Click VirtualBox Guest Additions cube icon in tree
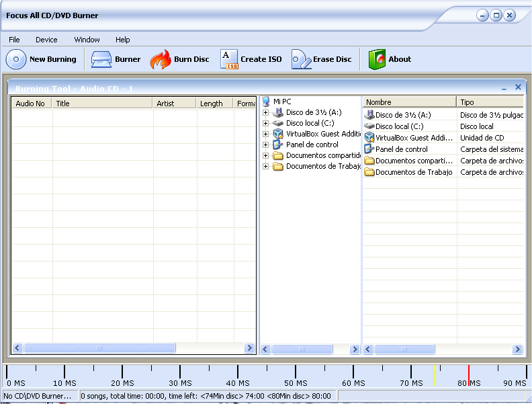The height and width of the screenshot is (404, 532). click(x=278, y=134)
